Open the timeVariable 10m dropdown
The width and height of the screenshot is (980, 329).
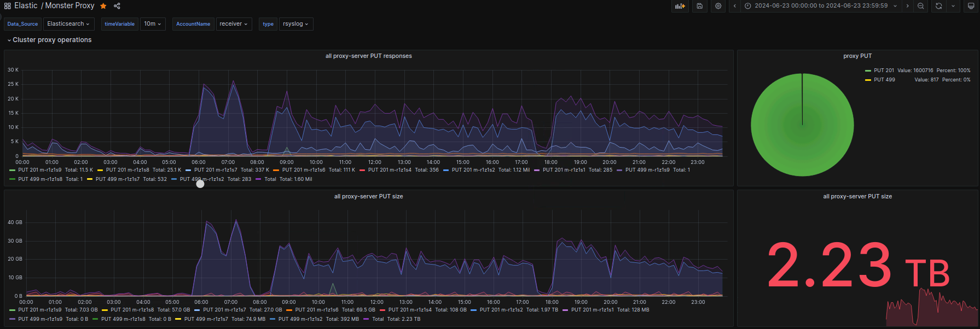coord(153,24)
